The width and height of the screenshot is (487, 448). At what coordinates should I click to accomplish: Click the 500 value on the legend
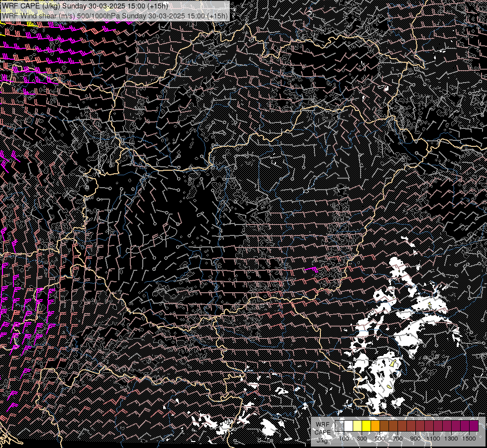[x=380, y=439]
